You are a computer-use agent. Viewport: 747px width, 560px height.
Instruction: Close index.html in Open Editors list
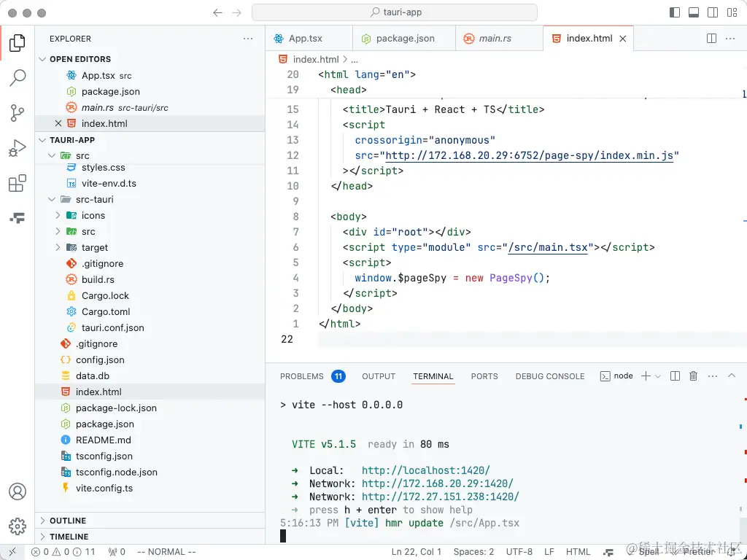click(x=58, y=123)
